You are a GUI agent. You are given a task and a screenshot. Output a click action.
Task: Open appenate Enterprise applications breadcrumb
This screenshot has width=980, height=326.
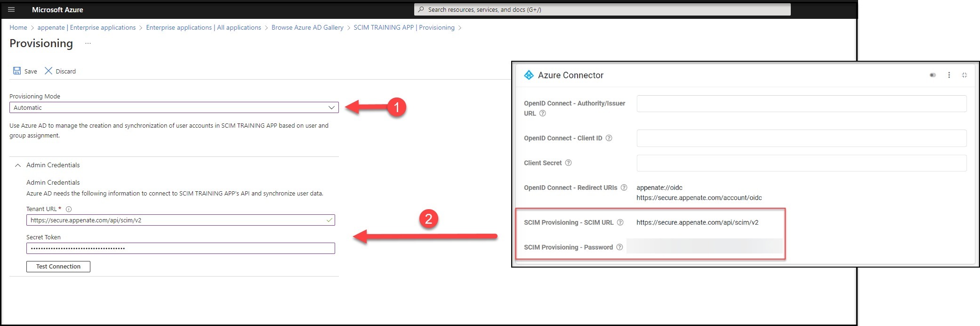click(x=87, y=27)
